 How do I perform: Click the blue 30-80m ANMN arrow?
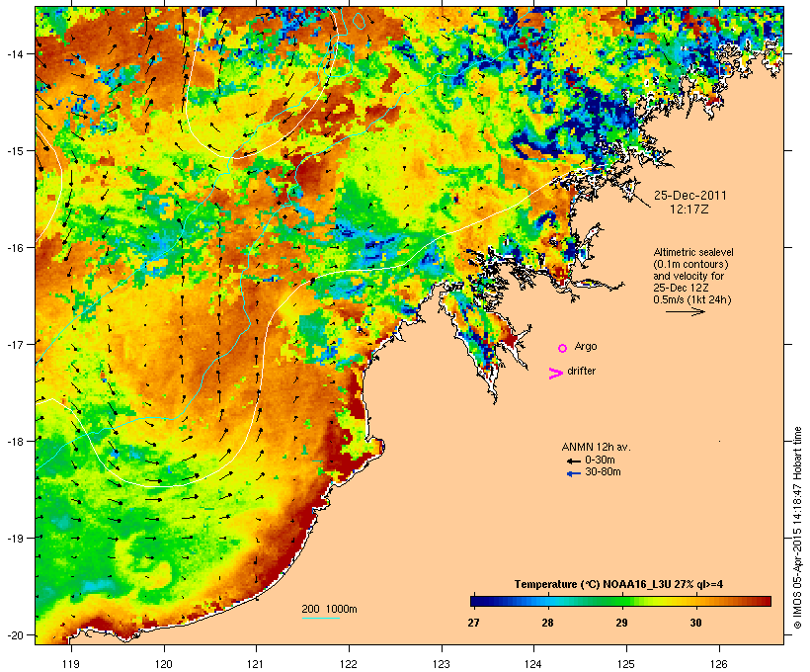pos(573,473)
